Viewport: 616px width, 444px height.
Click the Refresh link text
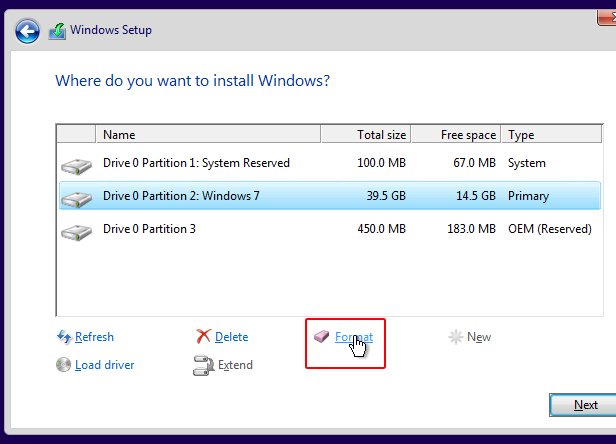point(94,337)
